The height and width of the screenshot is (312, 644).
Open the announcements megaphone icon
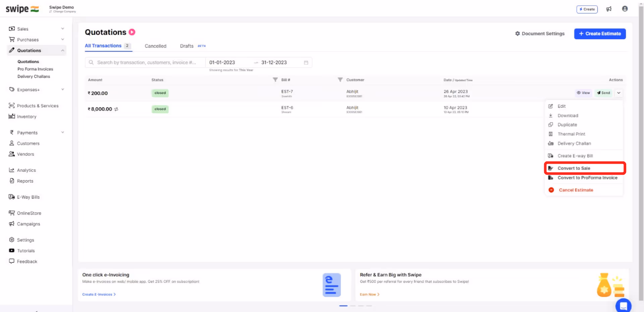(609, 9)
